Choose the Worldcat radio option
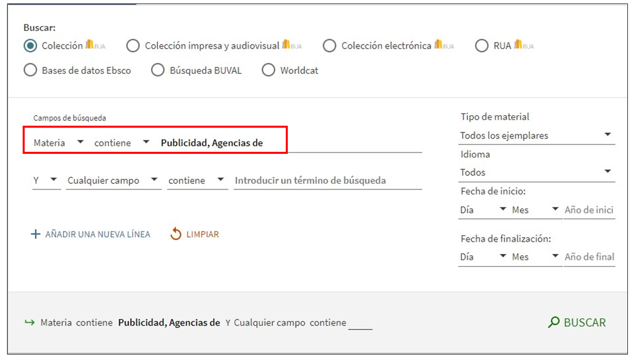 pyautogui.click(x=269, y=70)
